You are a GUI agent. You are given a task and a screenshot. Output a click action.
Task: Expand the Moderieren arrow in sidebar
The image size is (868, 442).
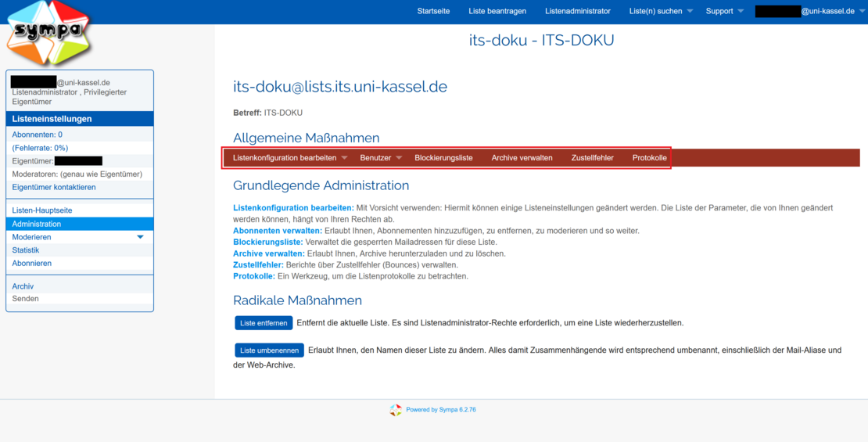pyautogui.click(x=140, y=237)
